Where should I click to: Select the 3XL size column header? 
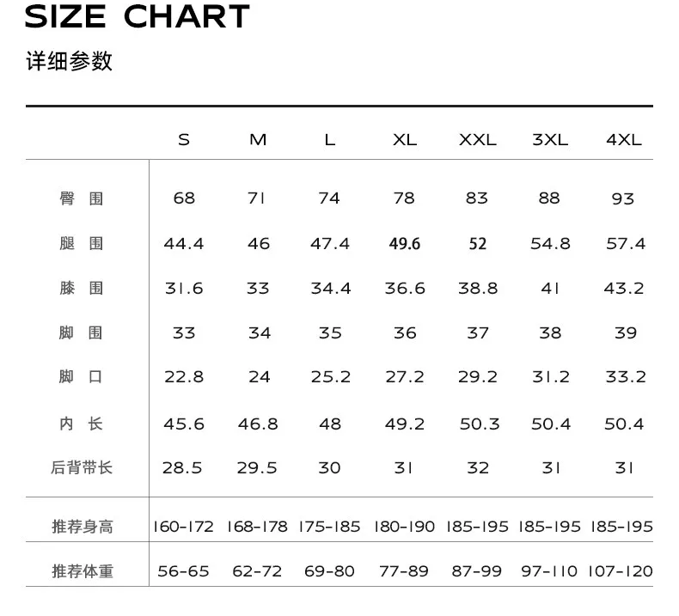coord(550,139)
